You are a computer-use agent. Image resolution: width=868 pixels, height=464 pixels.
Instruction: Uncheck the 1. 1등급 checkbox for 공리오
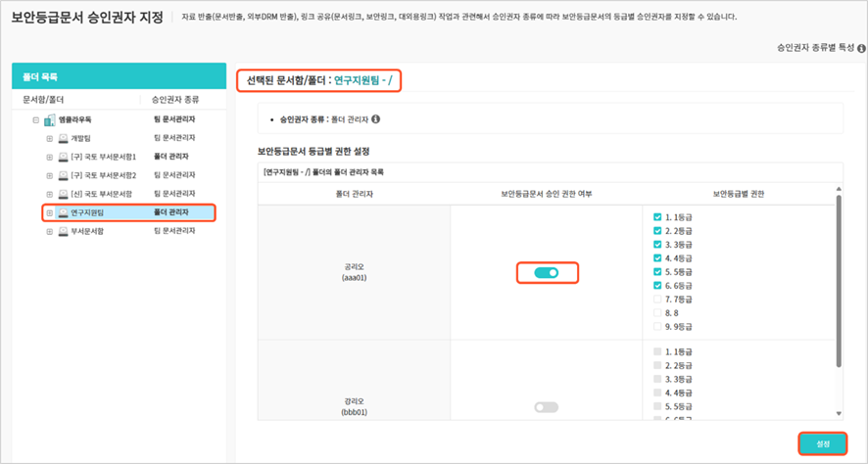657,216
